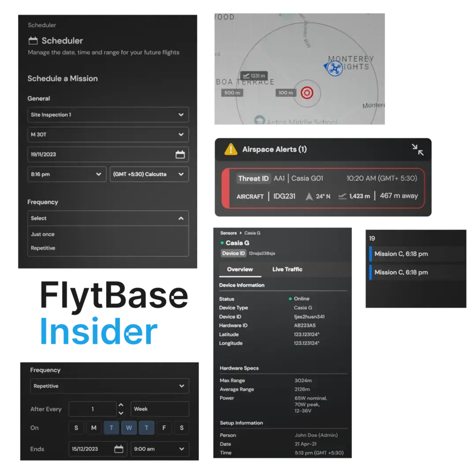The image size is (476, 476).
Task: Click the 3024m Max Range value
Action: 303,381
